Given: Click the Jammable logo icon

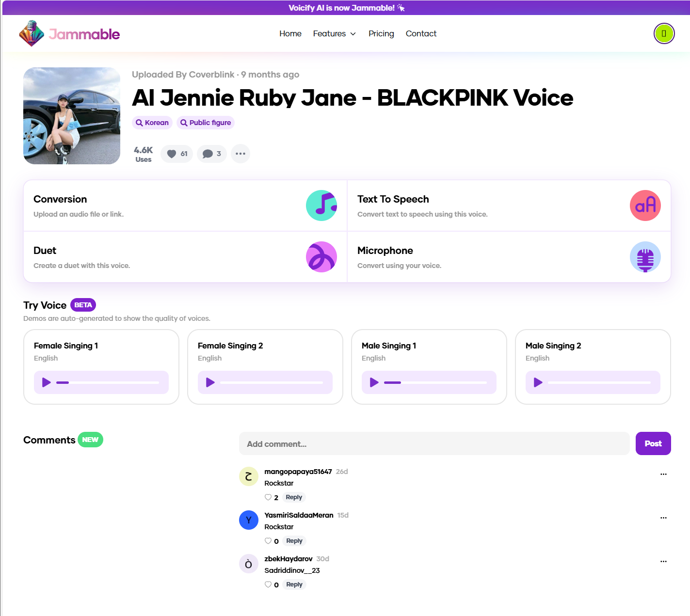Looking at the screenshot, I should (32, 33).
